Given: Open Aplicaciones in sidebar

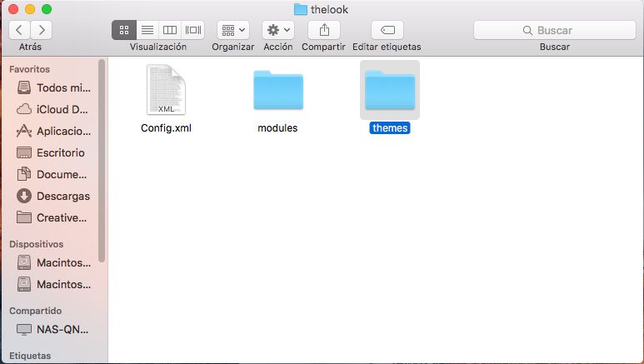Looking at the screenshot, I should click(x=54, y=131).
